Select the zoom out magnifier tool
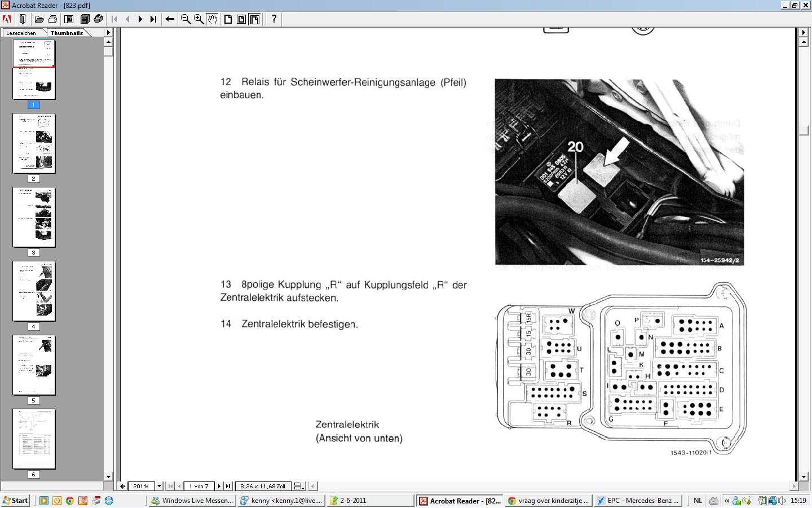 [x=186, y=19]
